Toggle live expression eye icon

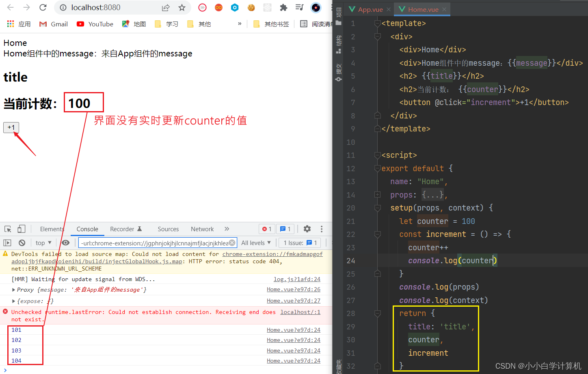[65, 243]
